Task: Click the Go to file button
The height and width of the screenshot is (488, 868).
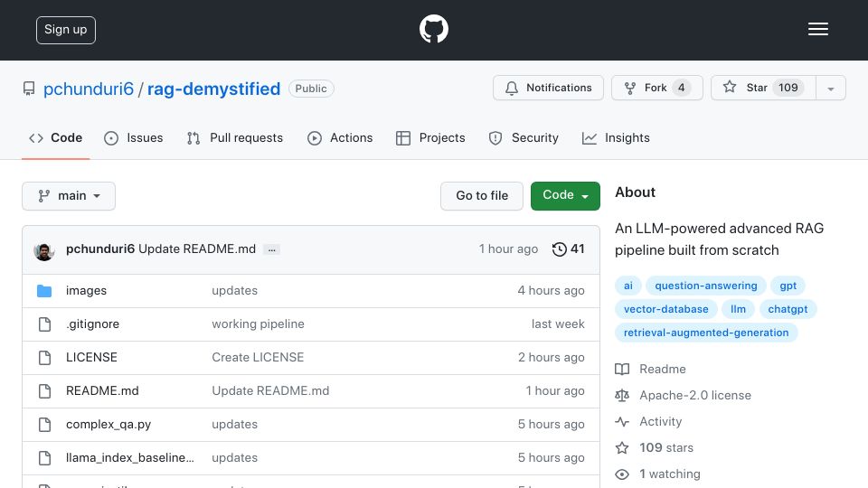Action: coord(482,196)
